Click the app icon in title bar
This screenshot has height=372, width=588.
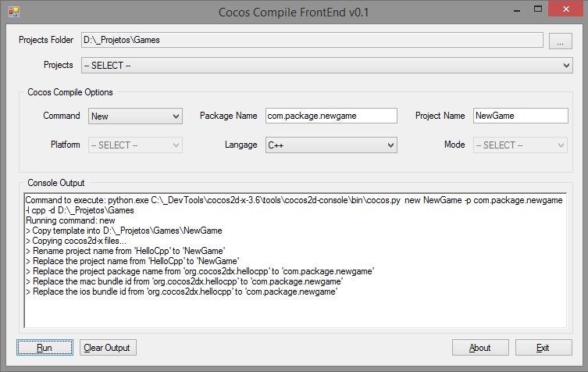coord(14,12)
